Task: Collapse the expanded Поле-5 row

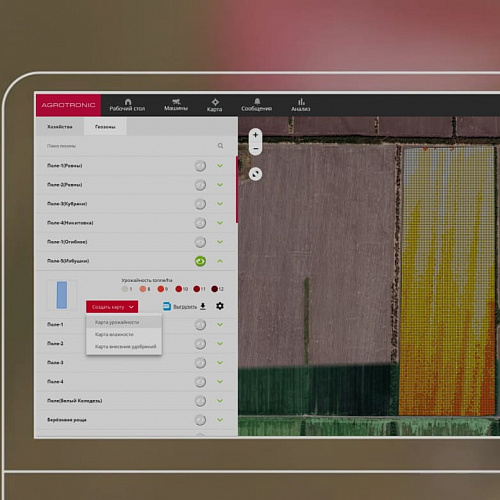Action: (220, 261)
